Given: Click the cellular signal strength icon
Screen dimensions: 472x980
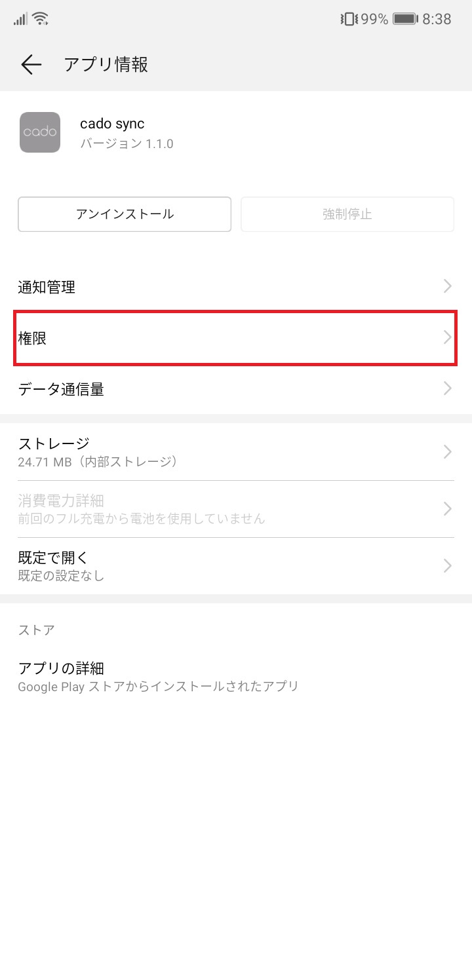Looking at the screenshot, I should click(20, 18).
